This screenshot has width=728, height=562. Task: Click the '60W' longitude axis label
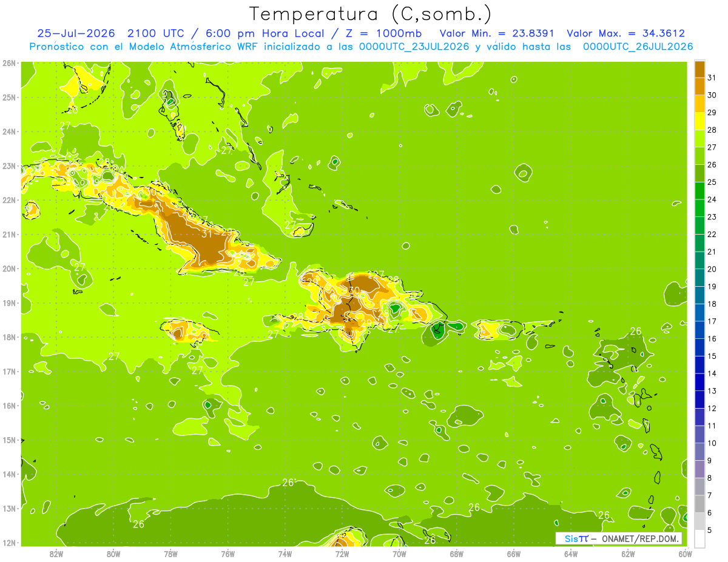pos(686,553)
